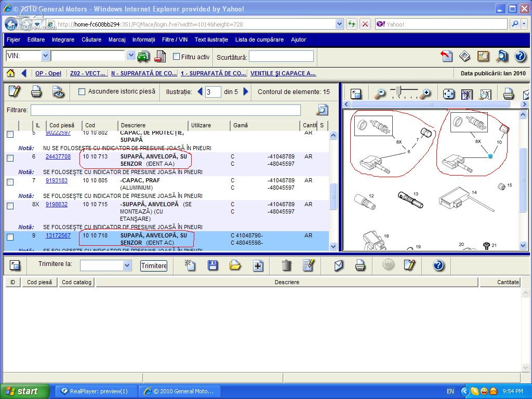Viewport: 532px width, 399px height.
Task: Click the envelope mail icon in lower toolbar
Action: tap(339, 265)
